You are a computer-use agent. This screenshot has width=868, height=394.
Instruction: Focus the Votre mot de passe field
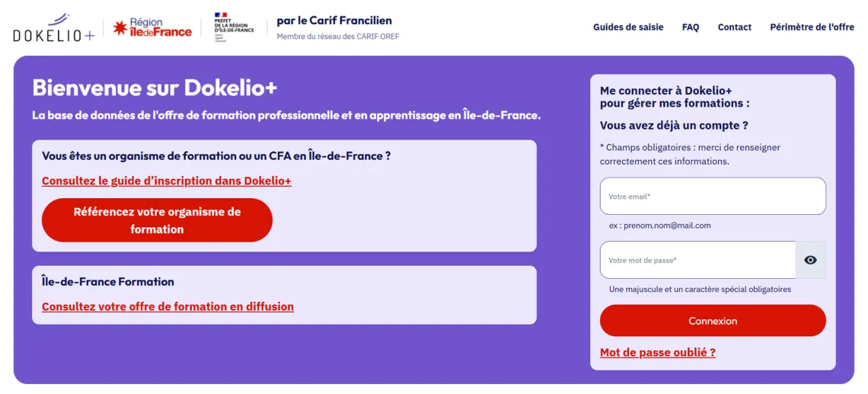tap(697, 260)
